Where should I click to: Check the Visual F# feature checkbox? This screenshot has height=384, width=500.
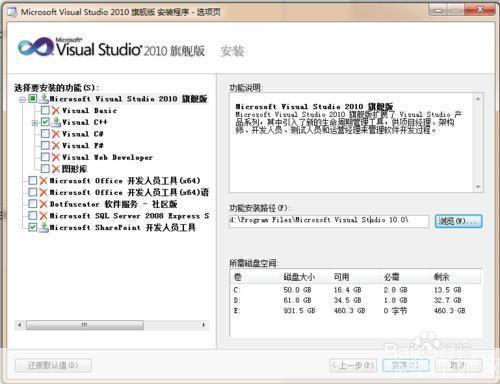45,145
